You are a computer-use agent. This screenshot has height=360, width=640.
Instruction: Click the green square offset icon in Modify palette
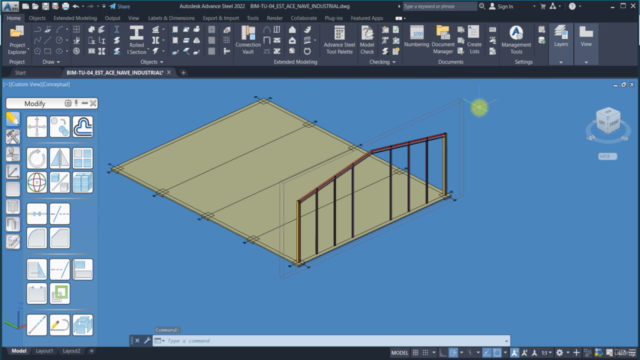tap(60, 293)
